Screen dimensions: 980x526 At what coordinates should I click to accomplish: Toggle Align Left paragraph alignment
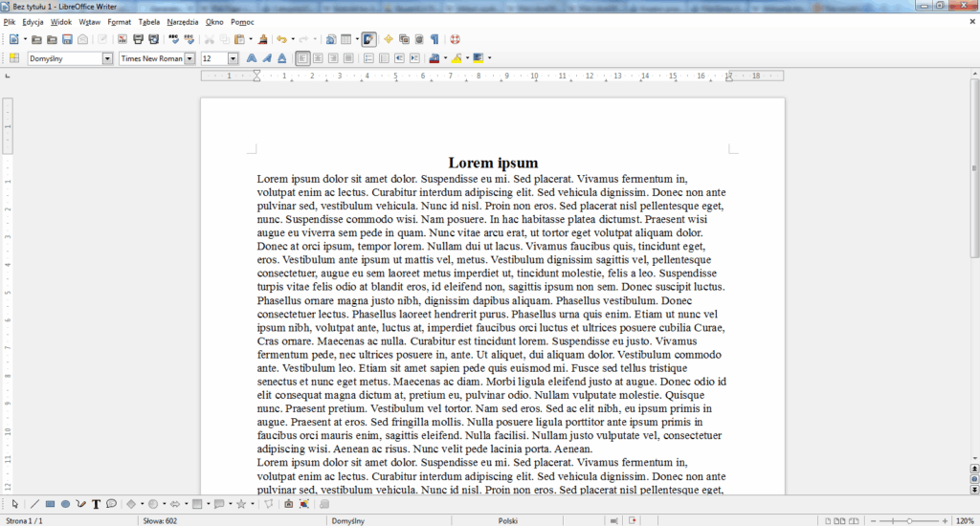[302, 58]
